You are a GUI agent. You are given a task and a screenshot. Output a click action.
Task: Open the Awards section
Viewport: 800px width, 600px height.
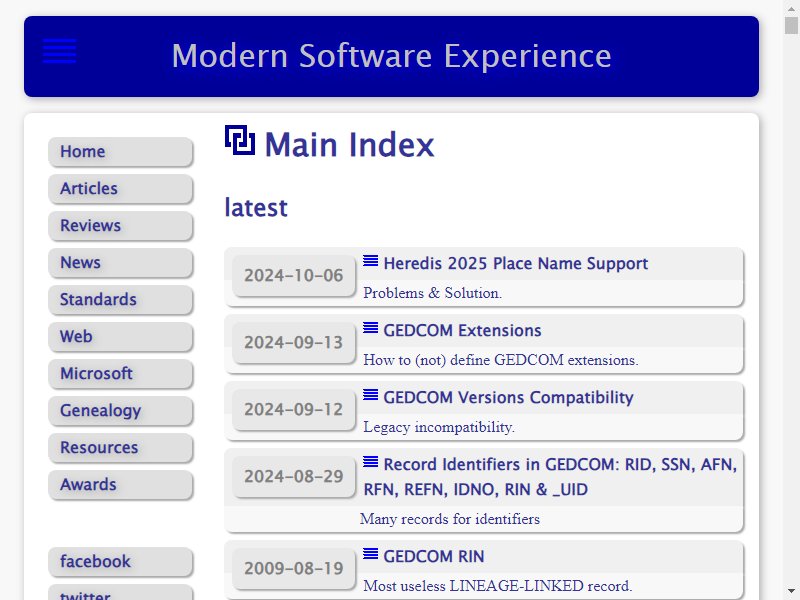coord(121,485)
